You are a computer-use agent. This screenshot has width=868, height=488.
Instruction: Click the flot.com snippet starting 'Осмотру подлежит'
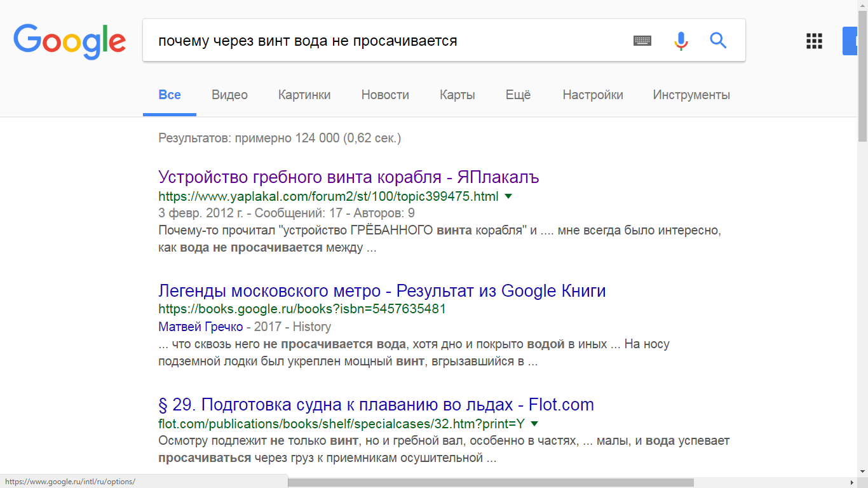click(x=444, y=449)
